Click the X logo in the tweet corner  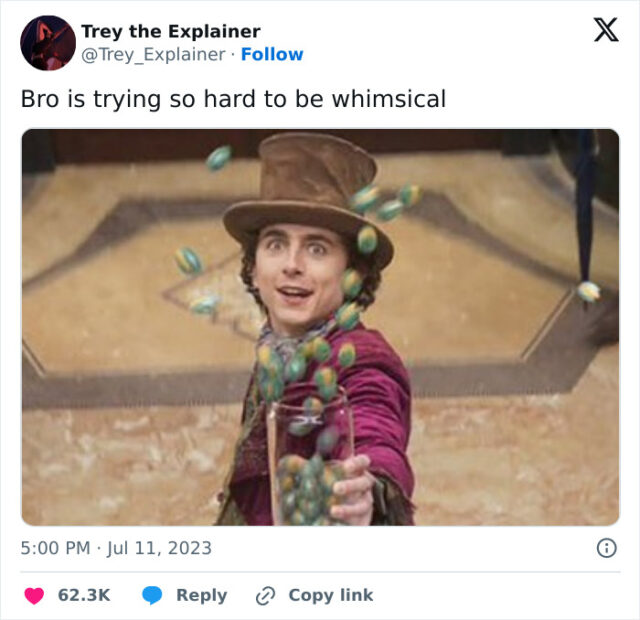coord(605,31)
